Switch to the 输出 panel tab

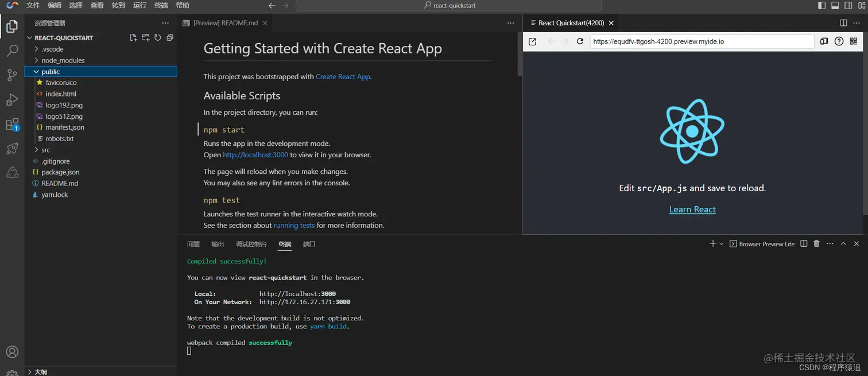point(218,244)
